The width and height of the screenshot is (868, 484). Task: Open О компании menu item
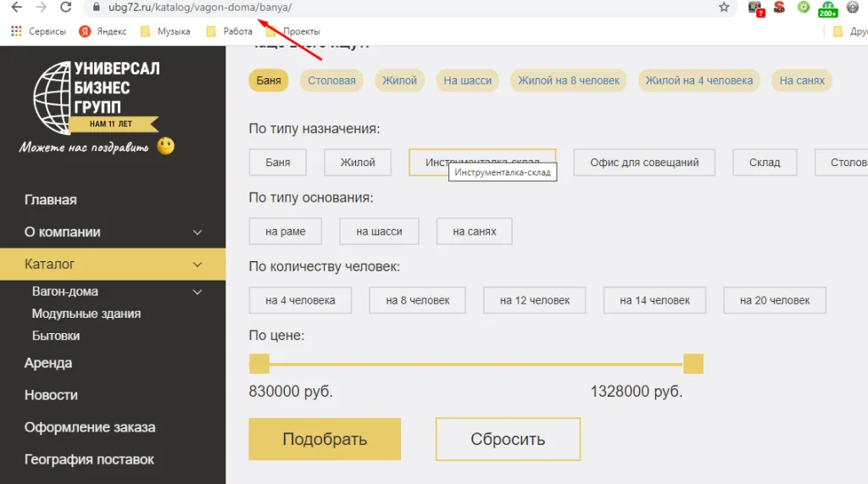click(62, 232)
